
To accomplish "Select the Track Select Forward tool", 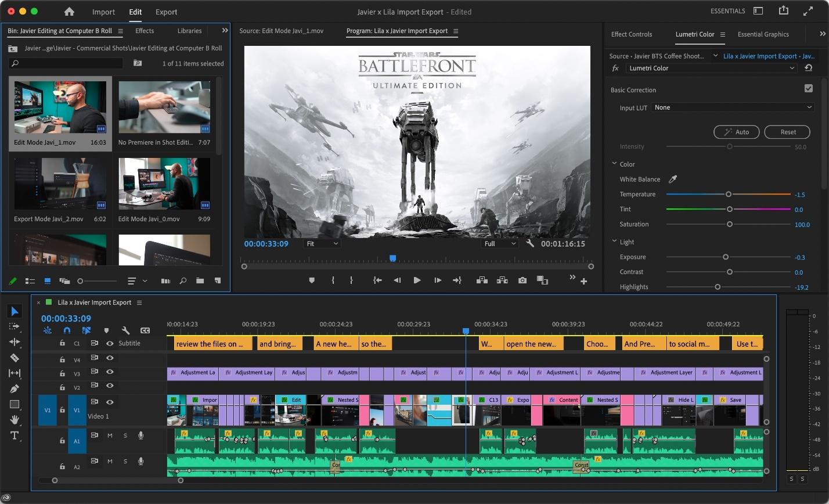I will [15, 326].
